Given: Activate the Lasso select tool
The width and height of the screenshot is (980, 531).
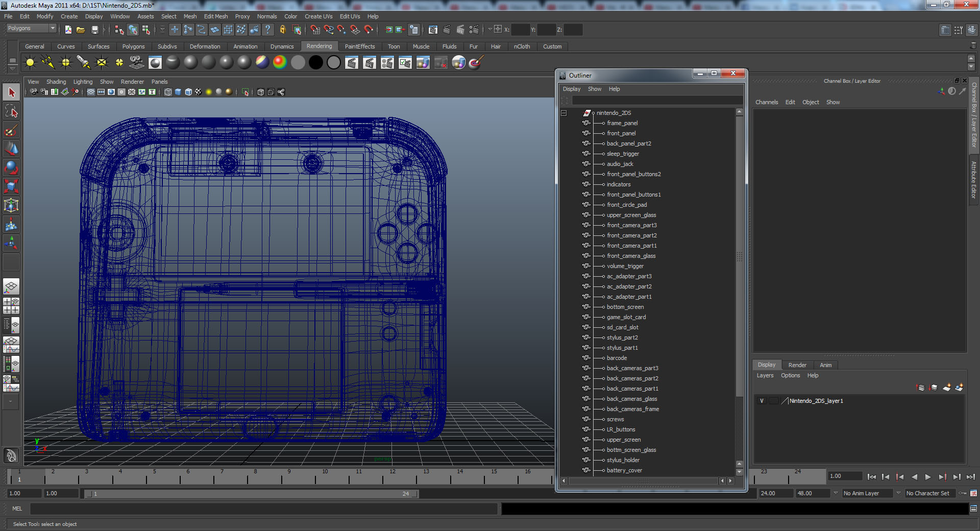Looking at the screenshot, I should point(11,111).
